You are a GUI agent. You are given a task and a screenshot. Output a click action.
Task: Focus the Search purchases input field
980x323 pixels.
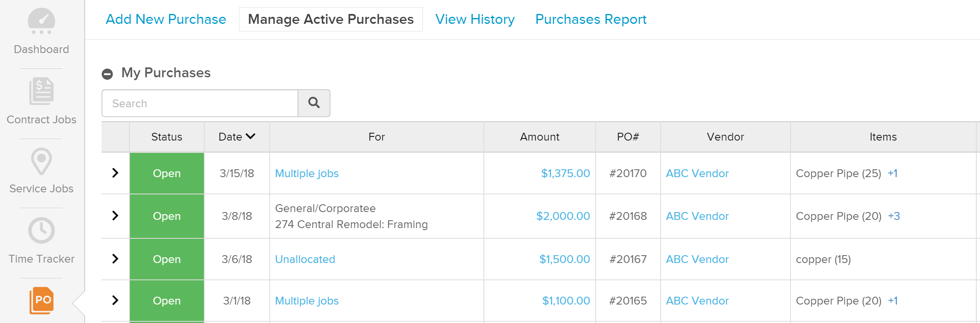pos(200,103)
